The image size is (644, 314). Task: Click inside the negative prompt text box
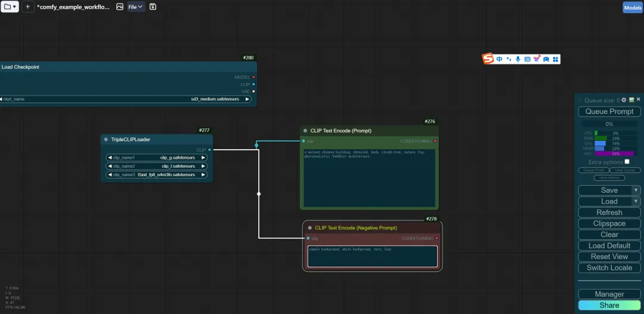[x=373, y=257]
